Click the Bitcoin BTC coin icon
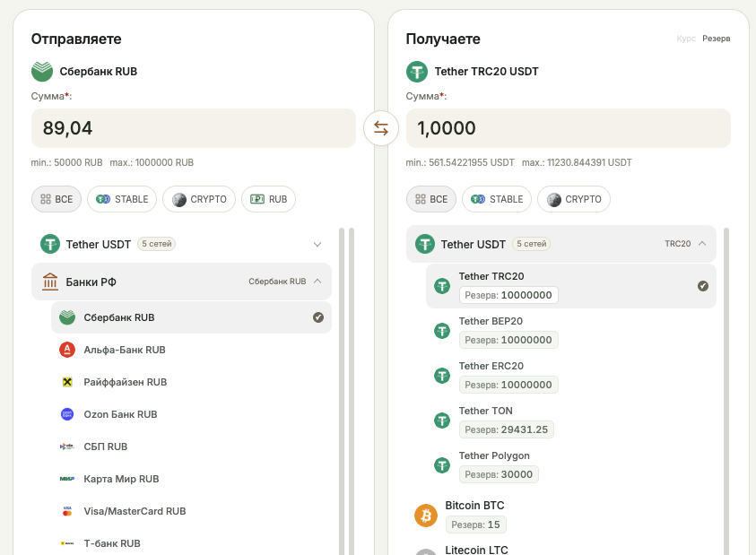This screenshot has width=756, height=555. point(426,516)
